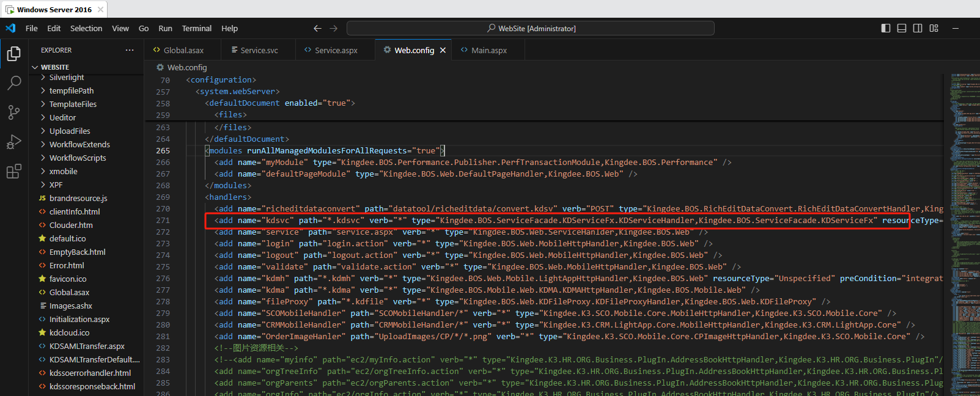Click the Web.config breadcrumb label

click(187, 67)
